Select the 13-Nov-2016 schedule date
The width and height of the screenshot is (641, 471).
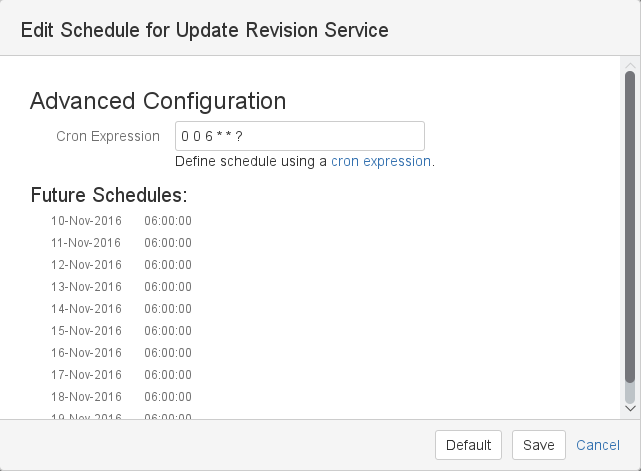[86, 287]
